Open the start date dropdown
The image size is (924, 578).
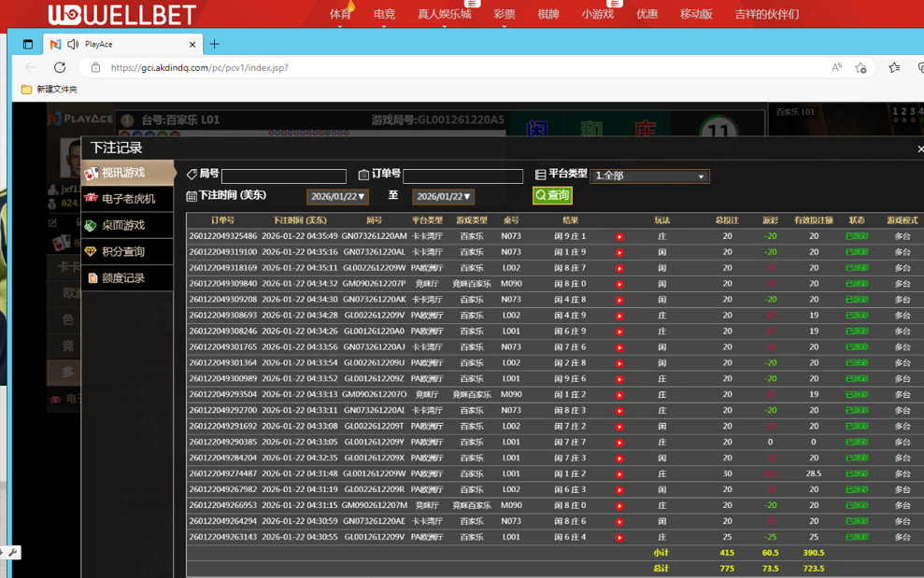click(337, 197)
